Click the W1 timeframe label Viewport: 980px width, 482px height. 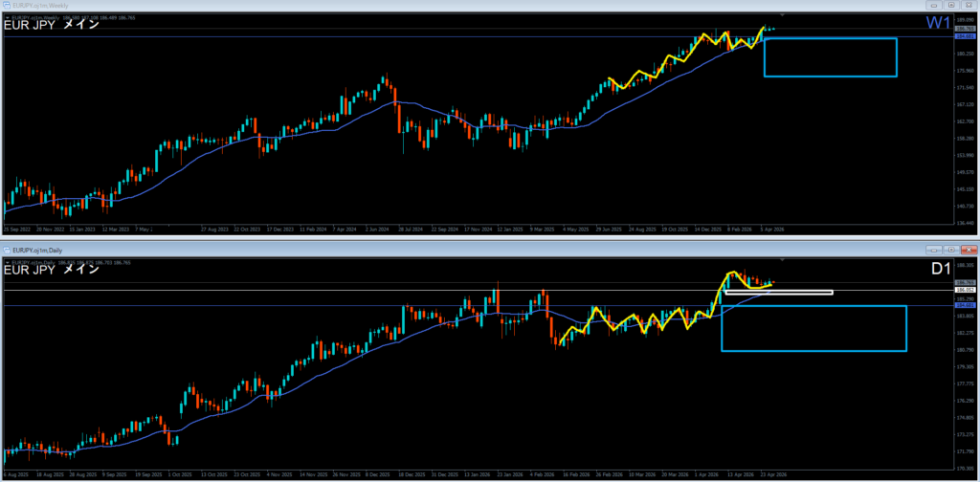coord(938,23)
